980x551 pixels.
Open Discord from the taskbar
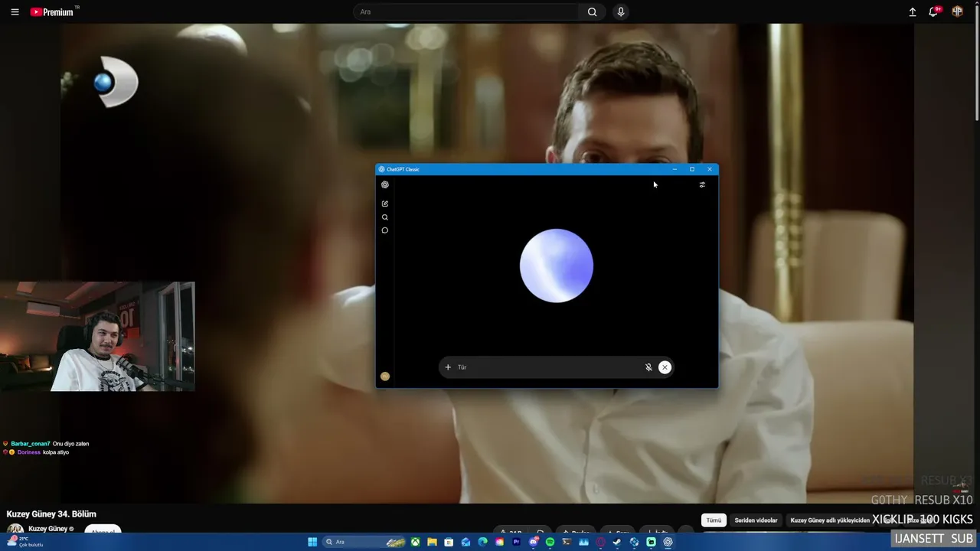point(533,542)
